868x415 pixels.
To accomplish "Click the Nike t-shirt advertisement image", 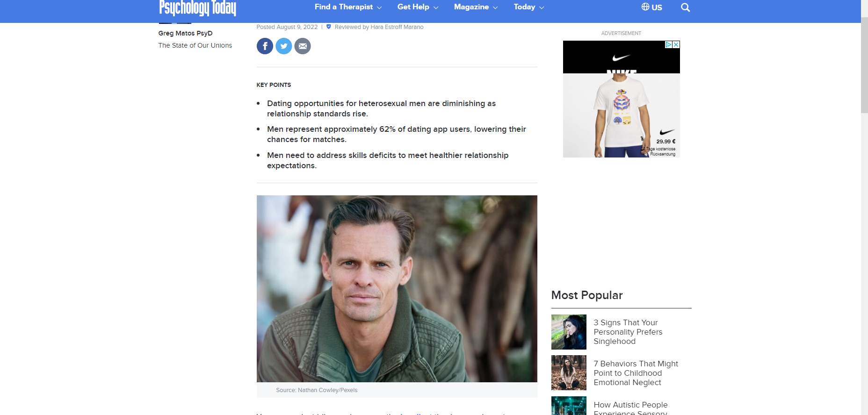I will click(621, 99).
